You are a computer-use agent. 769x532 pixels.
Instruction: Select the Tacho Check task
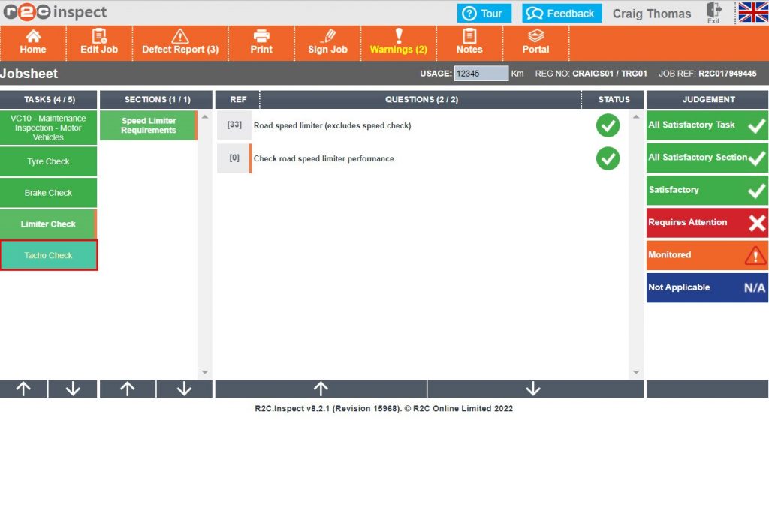point(48,255)
